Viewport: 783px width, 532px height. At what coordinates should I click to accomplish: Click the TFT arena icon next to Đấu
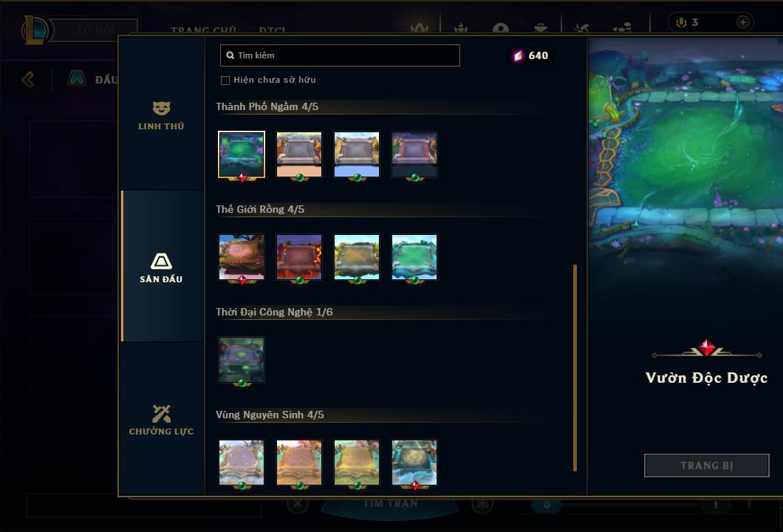(x=77, y=78)
